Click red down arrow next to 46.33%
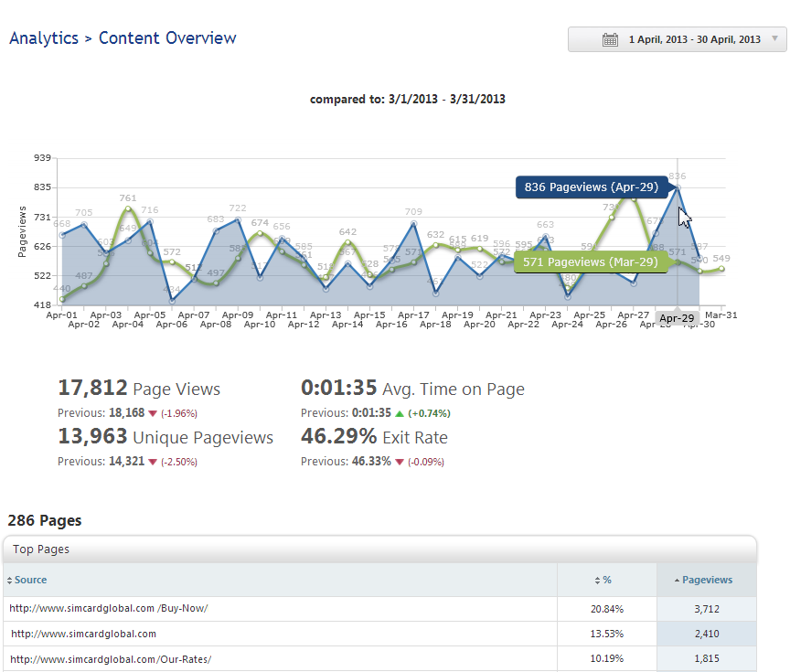This screenshot has height=672, width=790. coord(400,462)
